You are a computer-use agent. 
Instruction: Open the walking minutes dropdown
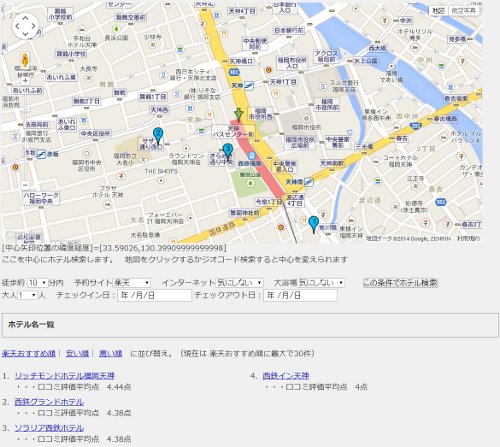pos(38,283)
